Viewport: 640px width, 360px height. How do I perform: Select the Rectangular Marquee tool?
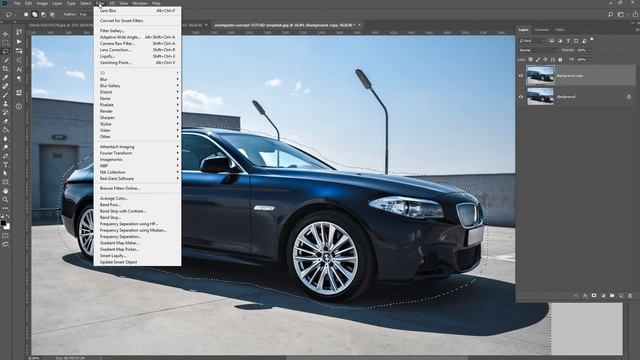[5, 42]
